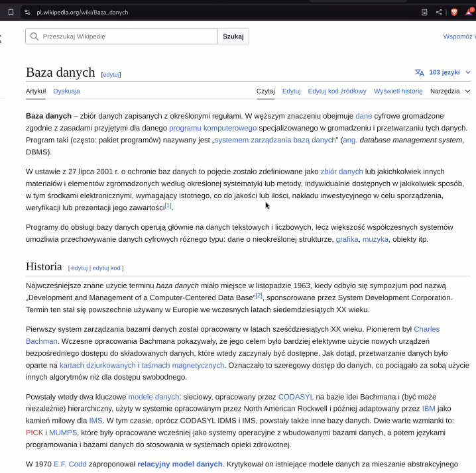The image size is (476, 473).
Task: Click the bookmark icon in browser bar
Action: tap(11, 13)
